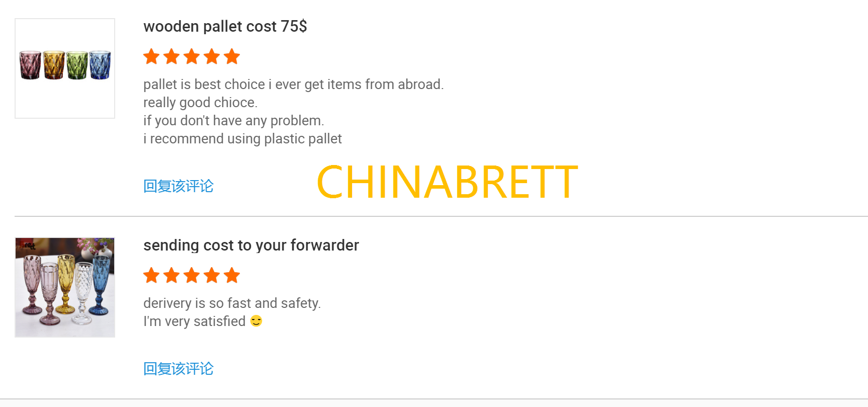This screenshot has width=868, height=407.
Task: Click the colored goblet glasses thumbnail
Action: (64, 287)
